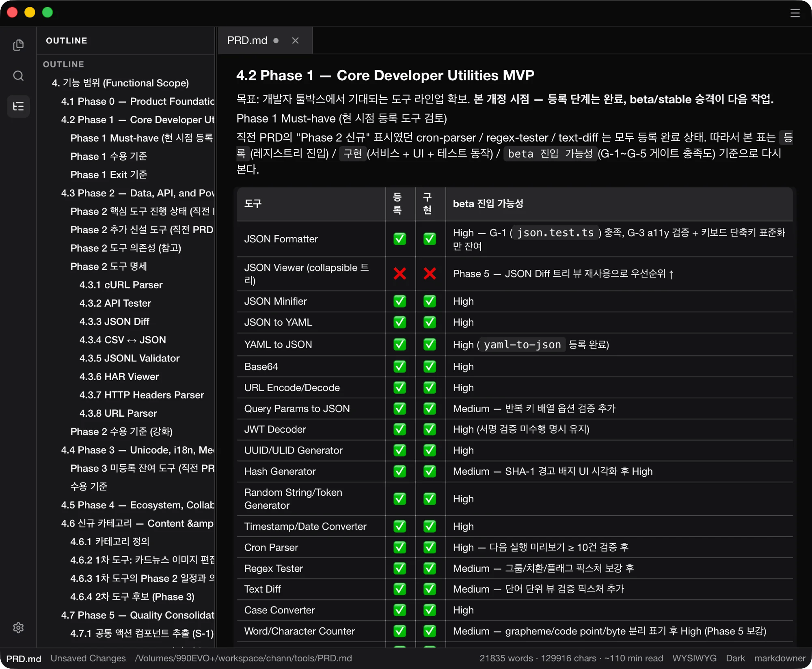Click green check in Regex Tester 구현 column
Screen dimensions: 812x669
(x=430, y=568)
